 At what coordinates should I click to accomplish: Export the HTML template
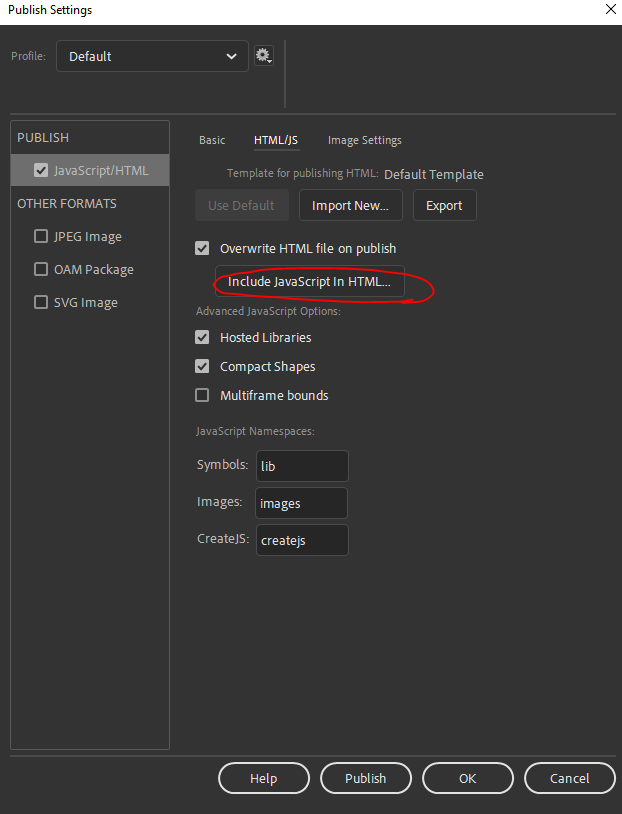[444, 205]
